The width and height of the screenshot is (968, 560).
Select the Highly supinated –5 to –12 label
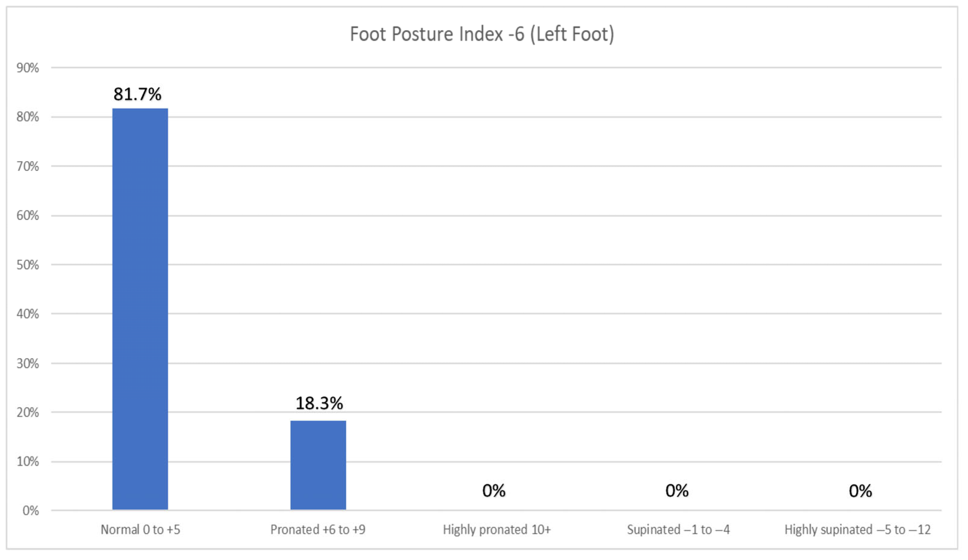point(857,530)
